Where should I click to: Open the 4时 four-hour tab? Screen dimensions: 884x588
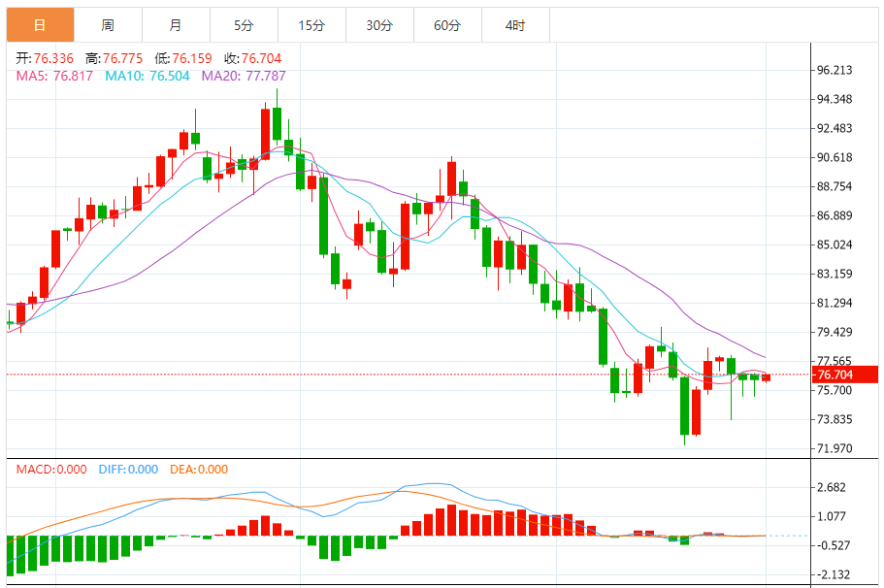[515, 25]
